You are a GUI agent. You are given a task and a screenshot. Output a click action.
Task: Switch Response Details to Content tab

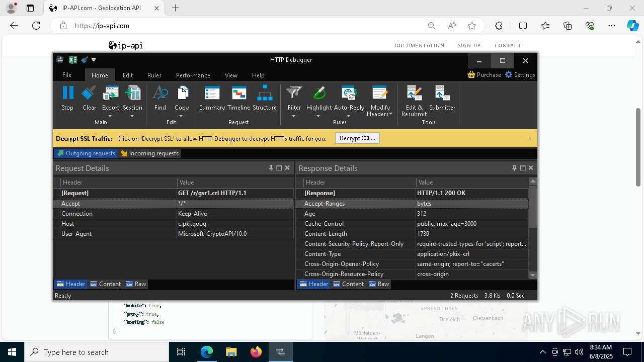pyautogui.click(x=349, y=284)
